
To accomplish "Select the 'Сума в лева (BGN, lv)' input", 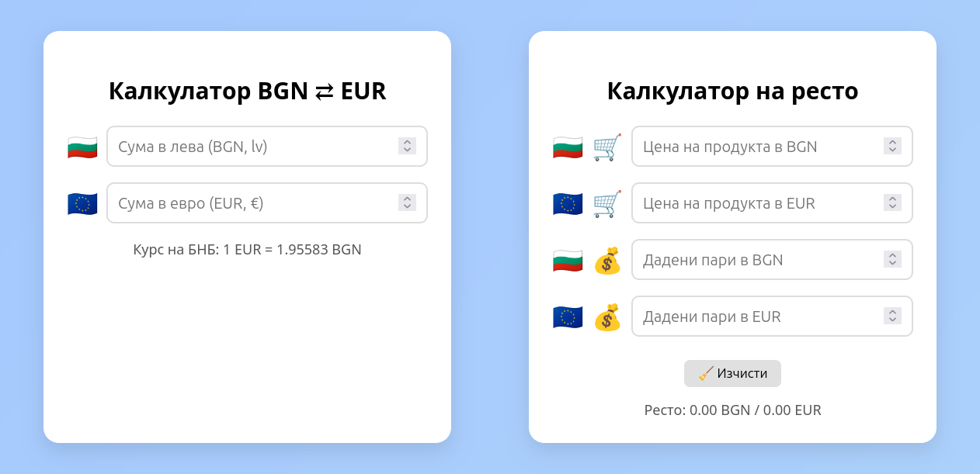I will pos(256,146).
